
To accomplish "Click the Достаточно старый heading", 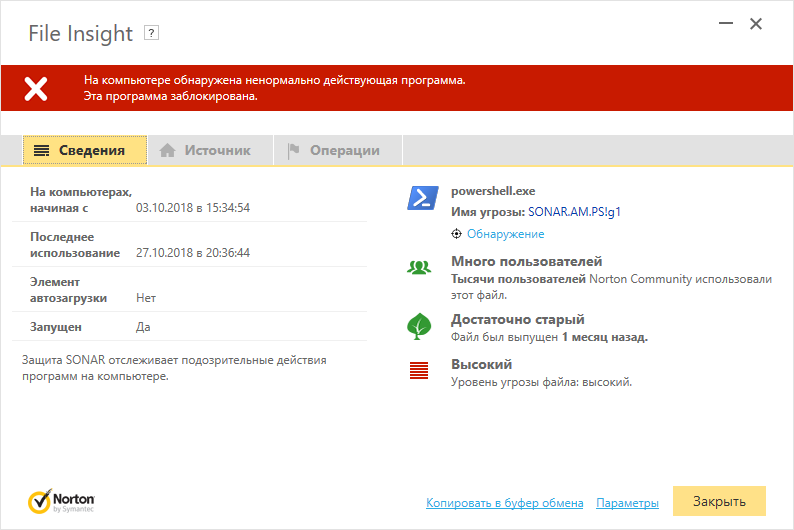I will click(x=518, y=319).
